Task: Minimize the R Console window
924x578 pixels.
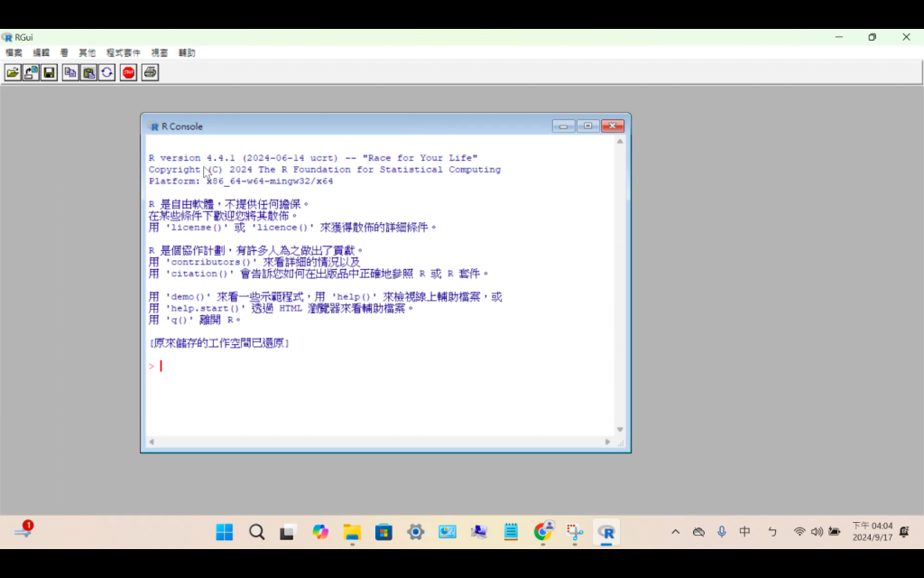Action: click(563, 126)
